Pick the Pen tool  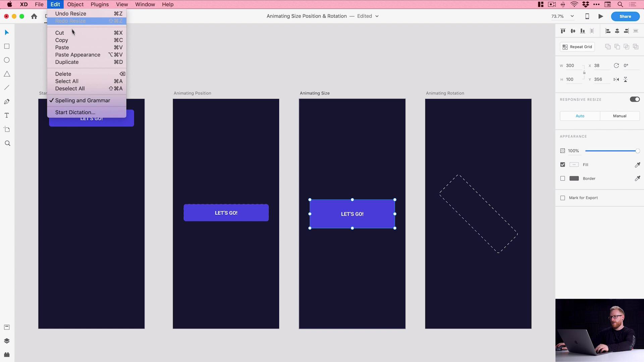point(7,101)
